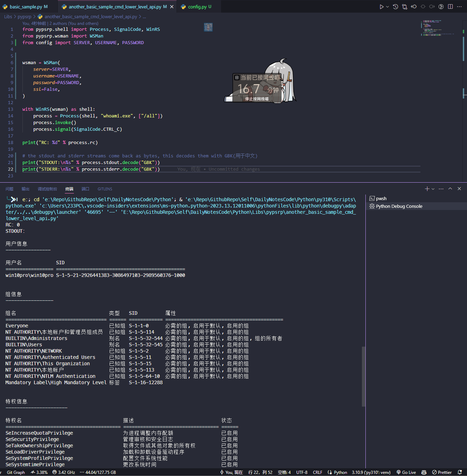Click CPU speed 3.42 GHz status item
Viewport: 467px width, 476px height.
click(x=64, y=472)
